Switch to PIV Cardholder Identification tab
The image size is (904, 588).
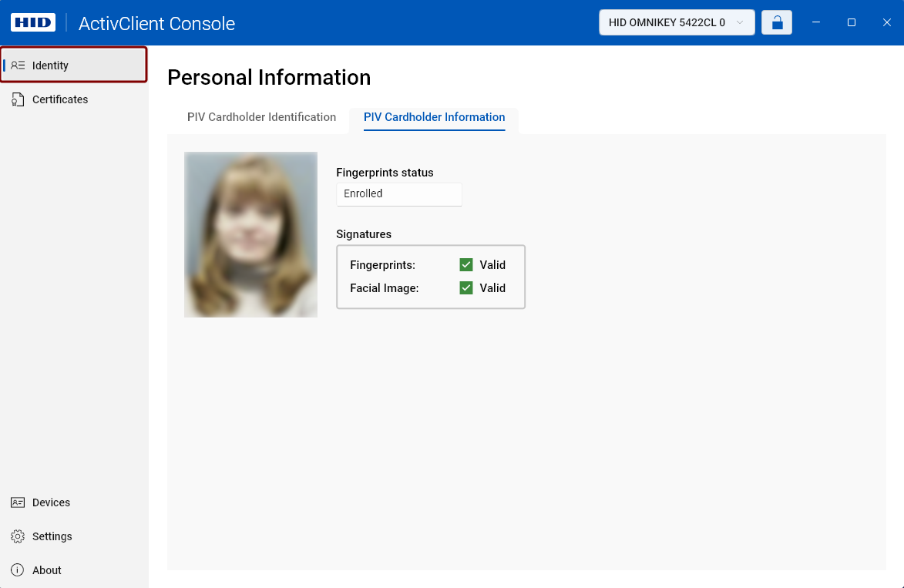(261, 117)
